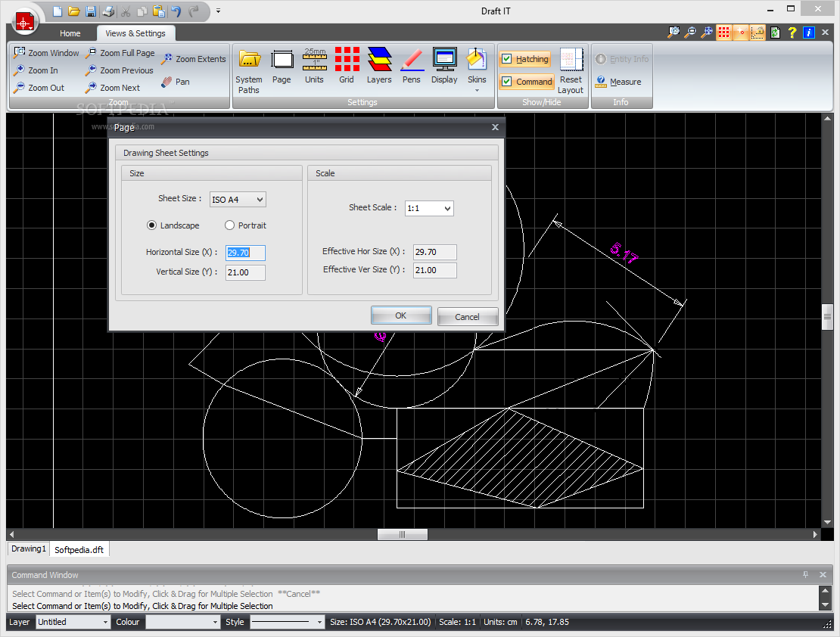Toggle the Hatching checkbox
This screenshot has width=840, height=637.
coord(507,59)
